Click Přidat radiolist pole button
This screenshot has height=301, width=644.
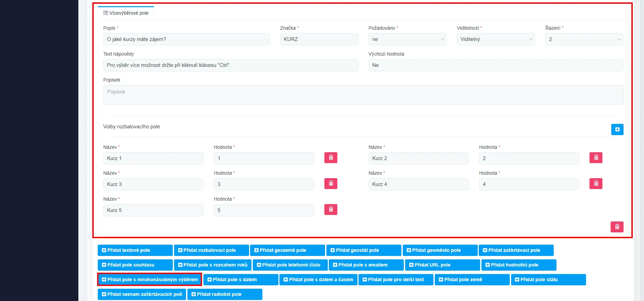point(225,294)
